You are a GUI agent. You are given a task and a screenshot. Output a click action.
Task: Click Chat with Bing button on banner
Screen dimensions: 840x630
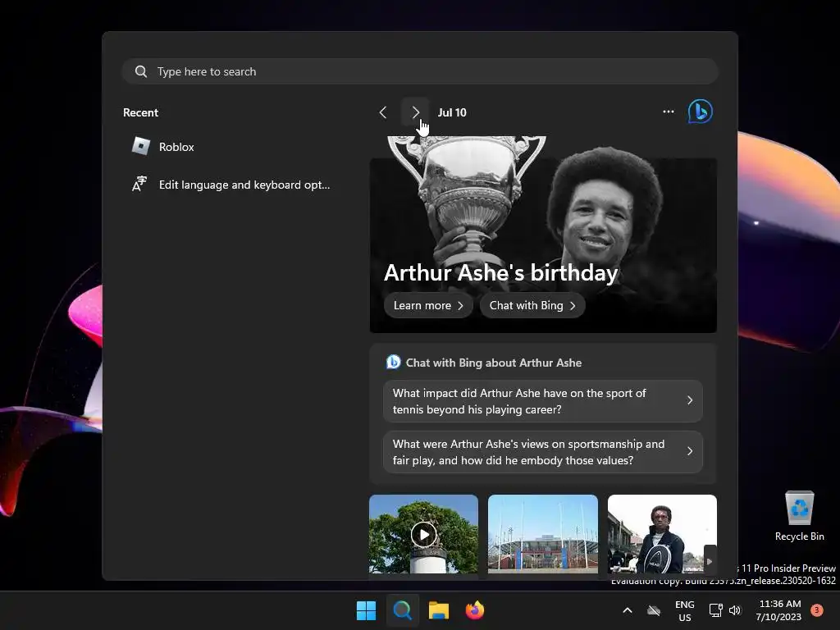532,305
